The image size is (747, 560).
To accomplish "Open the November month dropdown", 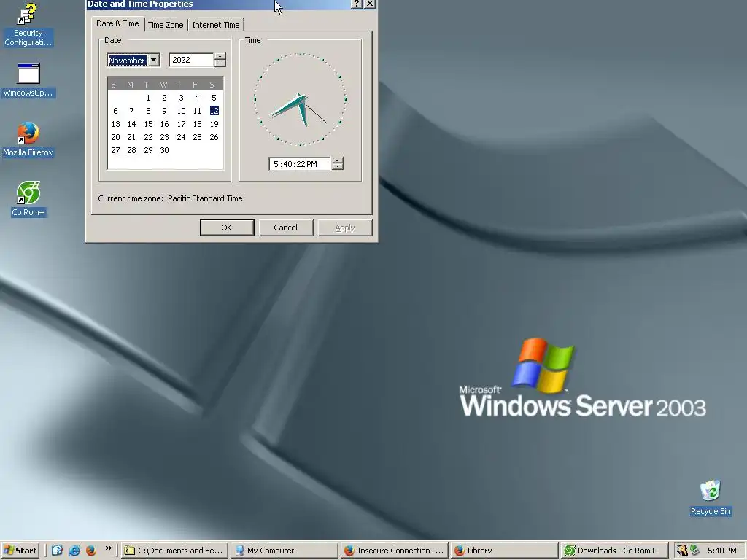I will point(153,60).
